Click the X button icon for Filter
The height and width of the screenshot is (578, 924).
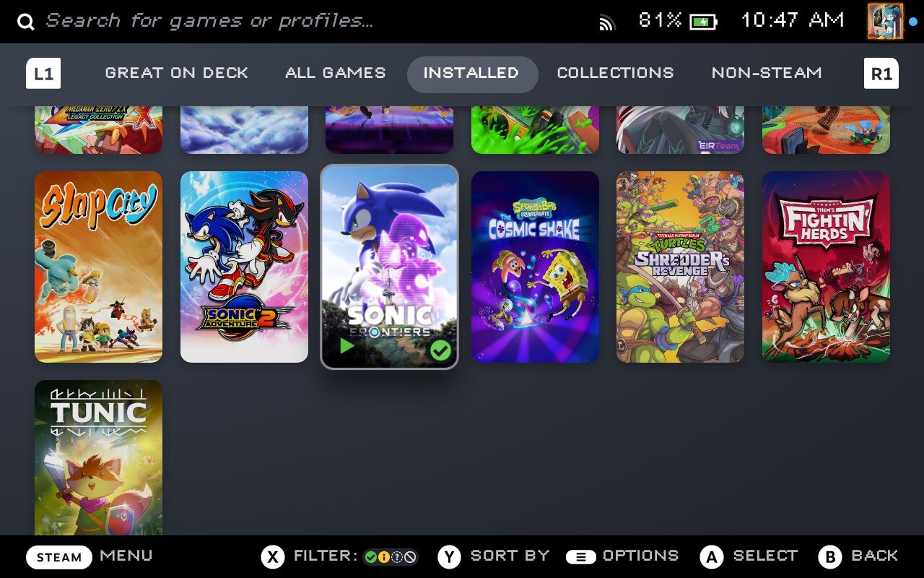click(x=273, y=557)
